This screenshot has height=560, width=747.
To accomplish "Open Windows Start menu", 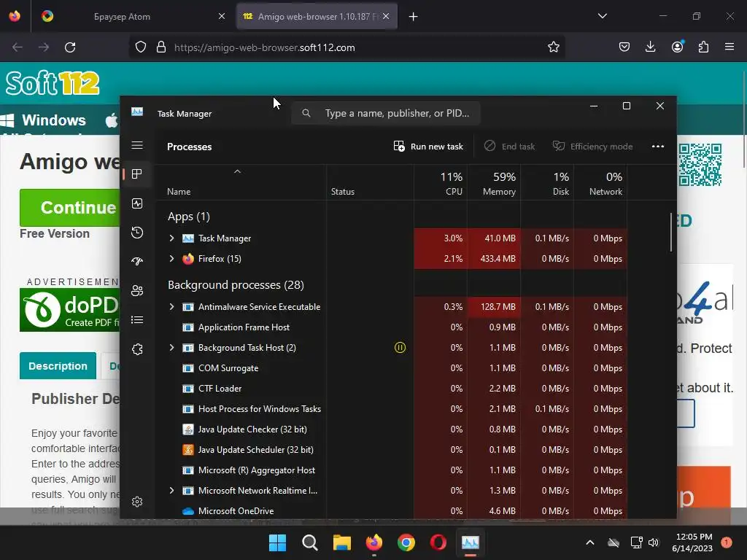I will (277, 542).
